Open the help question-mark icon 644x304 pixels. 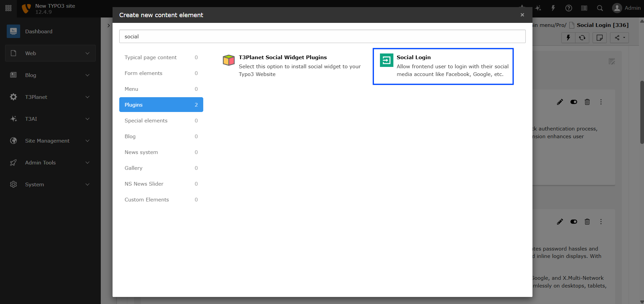click(569, 8)
